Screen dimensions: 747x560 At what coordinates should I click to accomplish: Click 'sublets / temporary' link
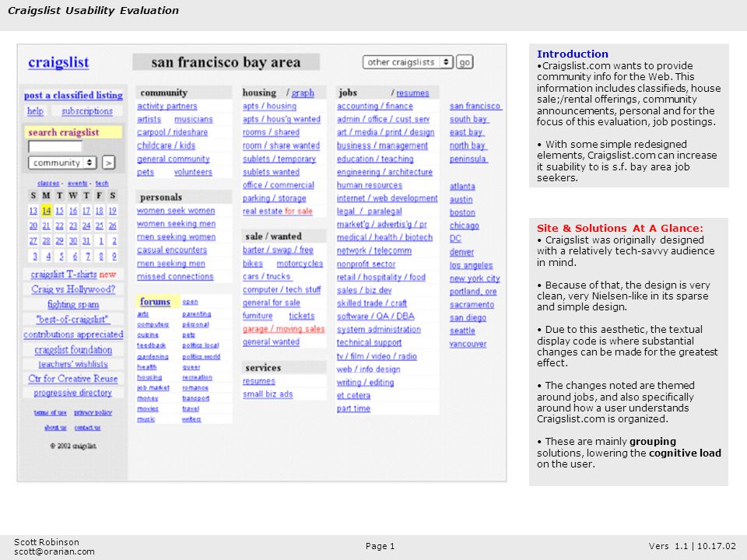[279, 159]
